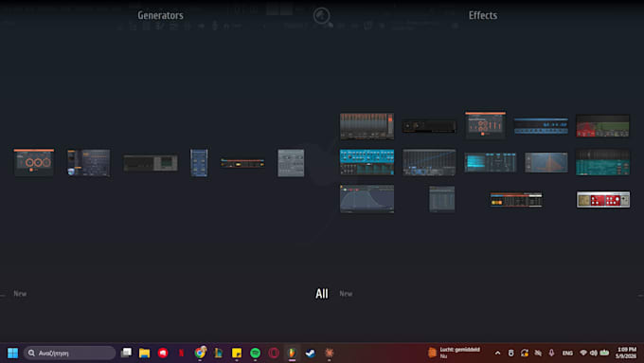Choose the narrow blue vertical generator plugin

pyautogui.click(x=199, y=163)
